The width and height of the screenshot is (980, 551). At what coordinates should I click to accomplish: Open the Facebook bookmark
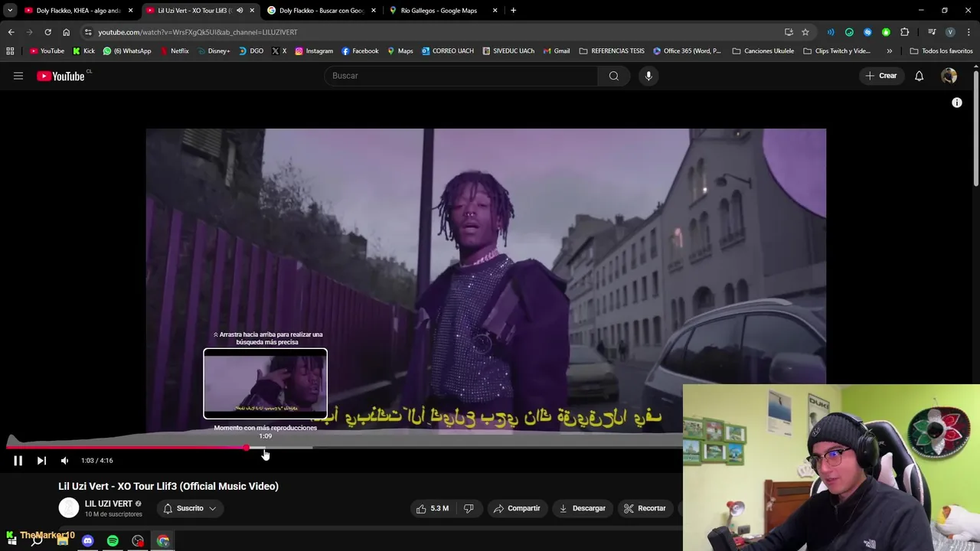pyautogui.click(x=360, y=51)
